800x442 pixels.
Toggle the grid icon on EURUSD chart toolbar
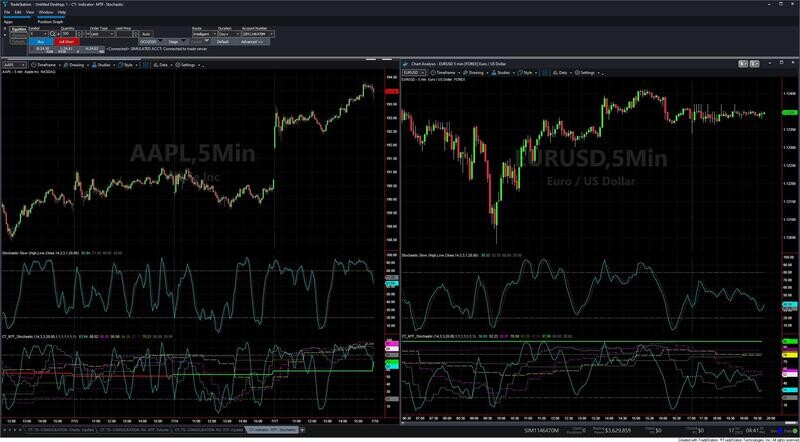[544, 73]
